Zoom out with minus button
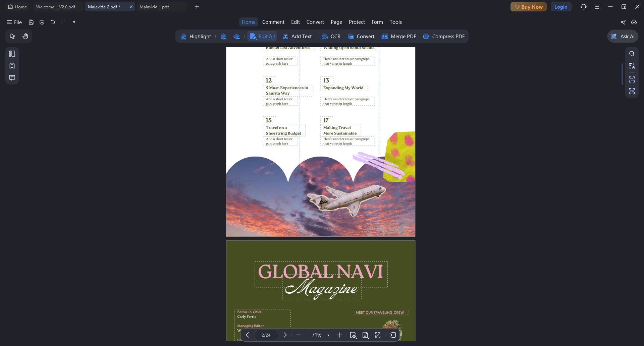This screenshot has height=346, width=644. (298, 335)
